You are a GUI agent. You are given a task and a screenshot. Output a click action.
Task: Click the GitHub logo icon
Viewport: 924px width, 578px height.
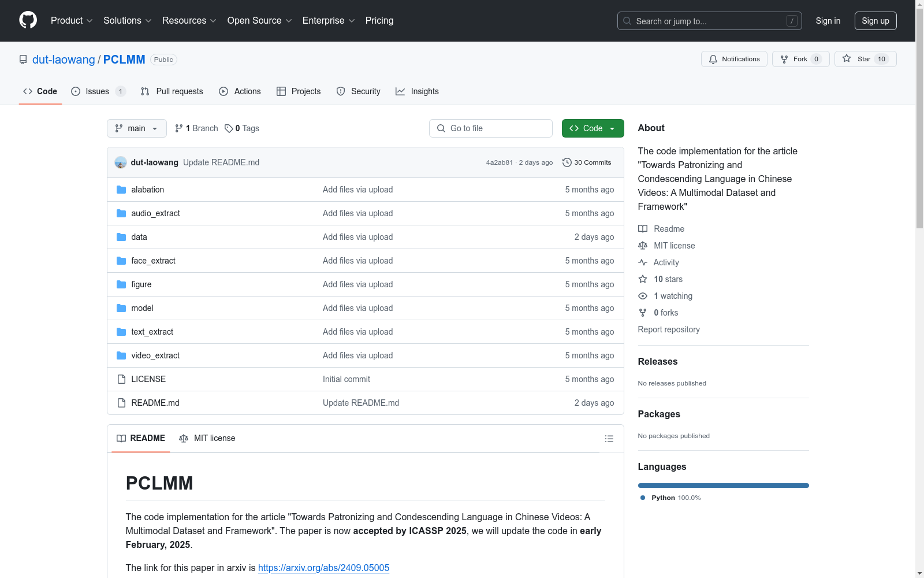click(x=28, y=20)
